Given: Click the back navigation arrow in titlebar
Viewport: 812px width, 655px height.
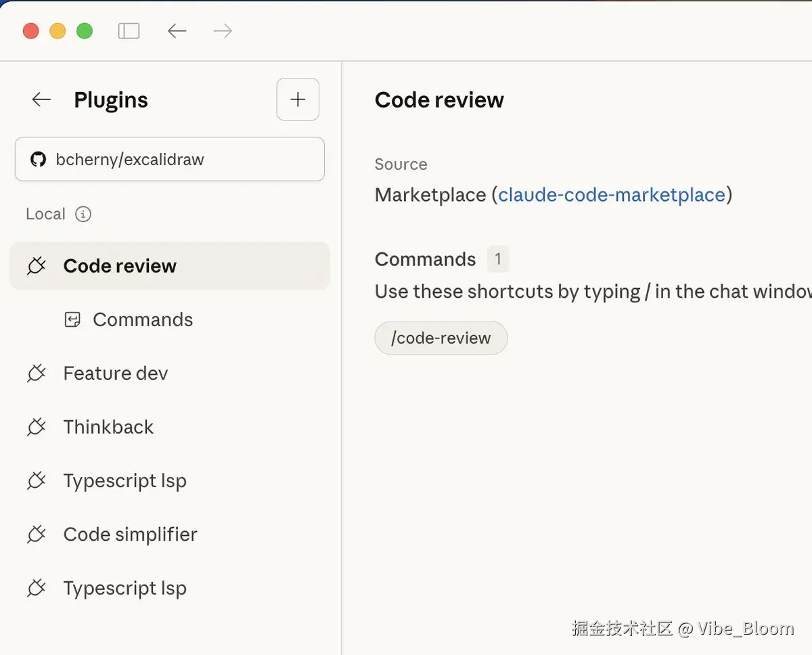Looking at the screenshot, I should (177, 31).
